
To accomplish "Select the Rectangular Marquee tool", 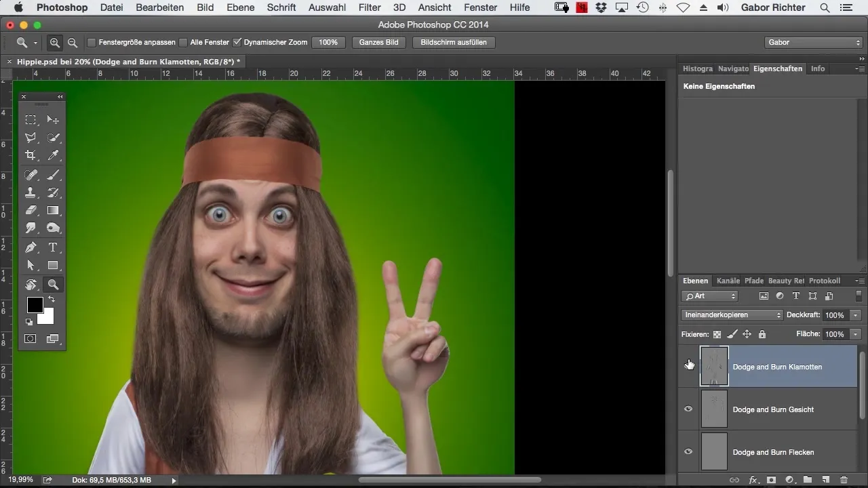I will click(x=31, y=120).
